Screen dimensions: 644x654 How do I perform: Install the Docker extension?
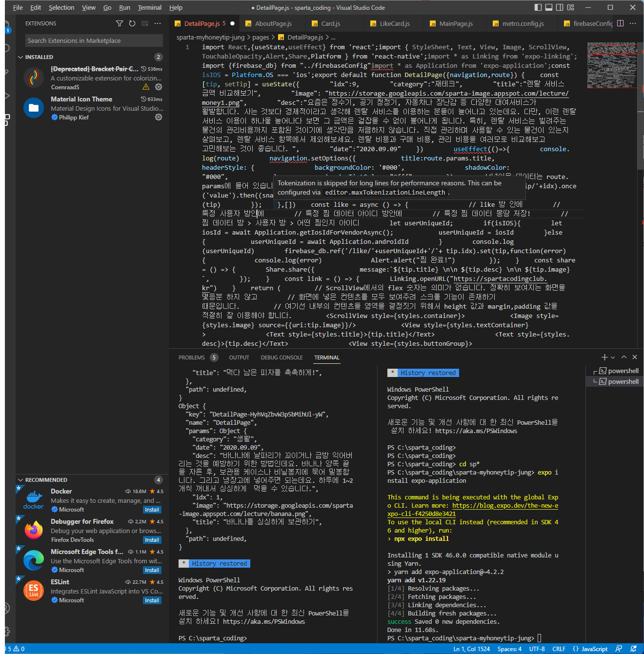[152, 510]
